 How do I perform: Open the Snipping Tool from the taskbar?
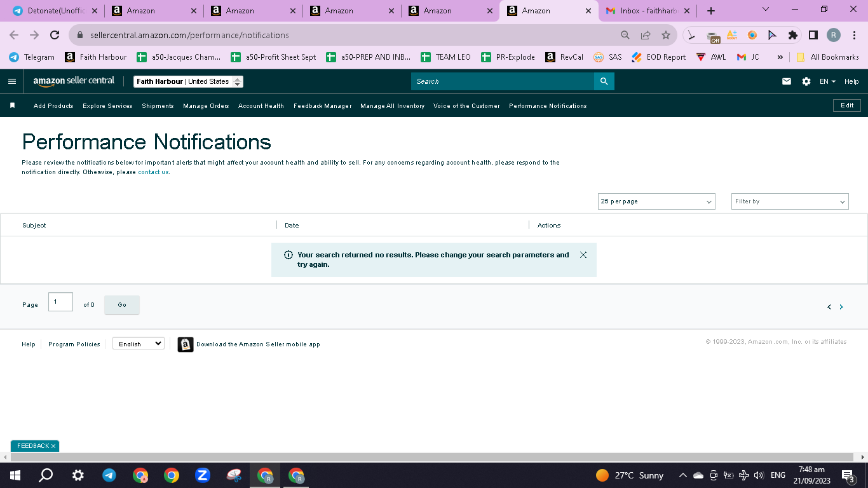[234, 475]
